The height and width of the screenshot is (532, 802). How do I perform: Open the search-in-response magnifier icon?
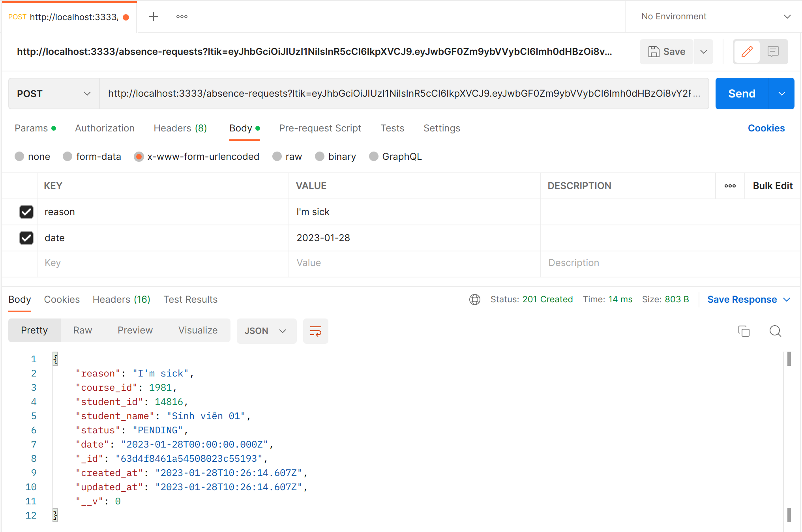pos(775,331)
